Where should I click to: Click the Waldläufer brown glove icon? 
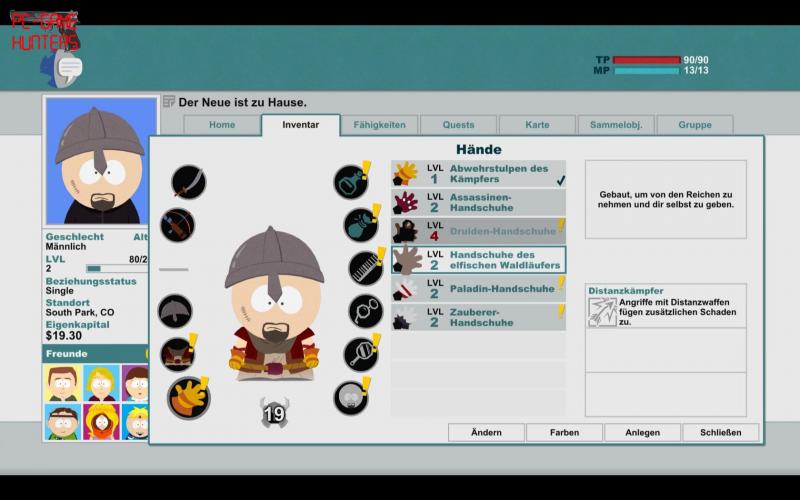point(407,260)
